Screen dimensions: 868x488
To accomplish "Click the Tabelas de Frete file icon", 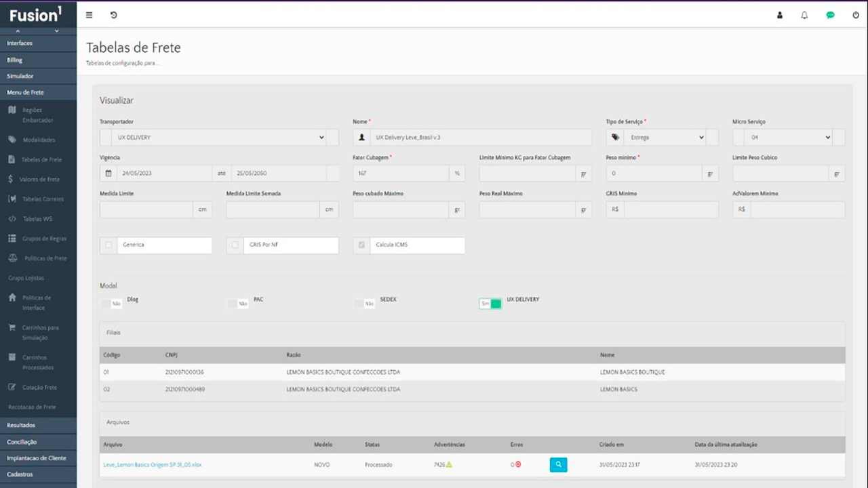I will point(12,159).
